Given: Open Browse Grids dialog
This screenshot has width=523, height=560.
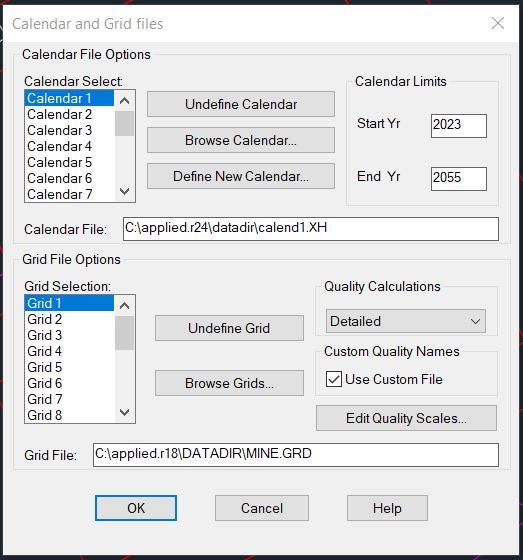Looking at the screenshot, I should pos(229,383).
